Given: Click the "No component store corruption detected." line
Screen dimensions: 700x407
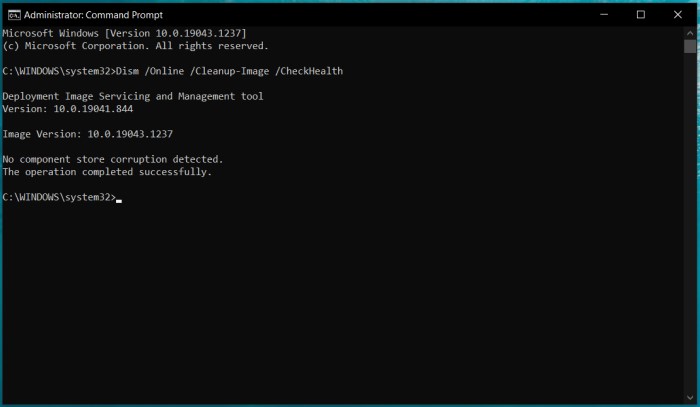Looking at the screenshot, I should [112, 159].
